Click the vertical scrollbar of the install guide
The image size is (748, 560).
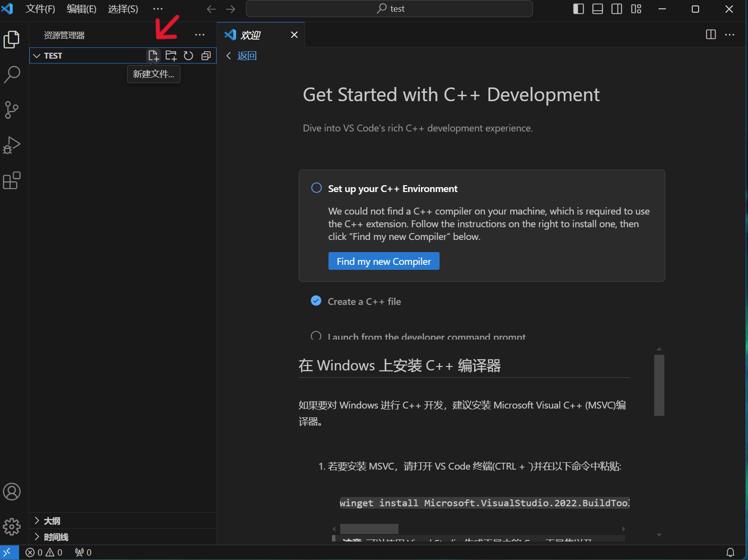[659, 385]
